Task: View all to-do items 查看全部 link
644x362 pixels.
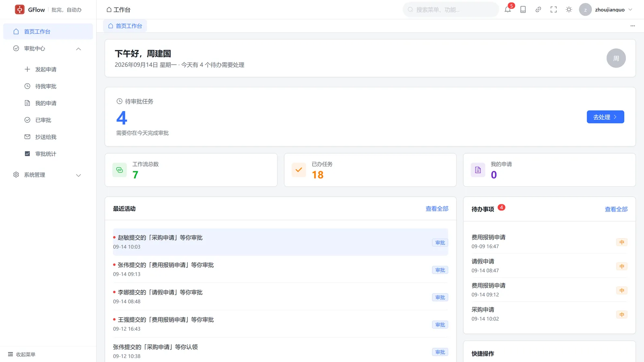Action: (x=616, y=209)
